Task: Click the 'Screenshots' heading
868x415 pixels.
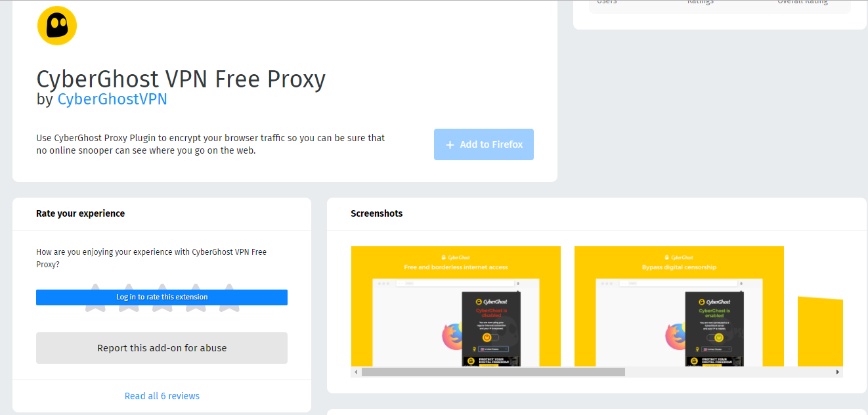Action: (377, 213)
